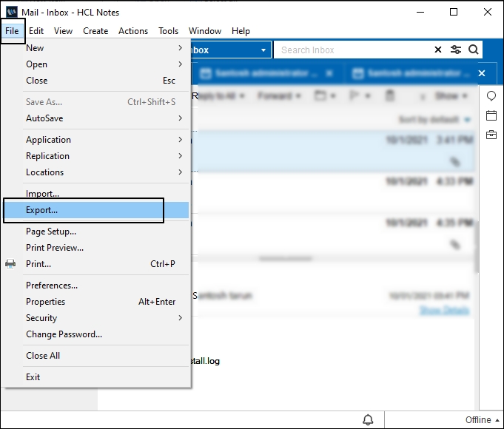Open Preferences... from menu
The height and width of the screenshot is (429, 504).
(x=106, y=286)
